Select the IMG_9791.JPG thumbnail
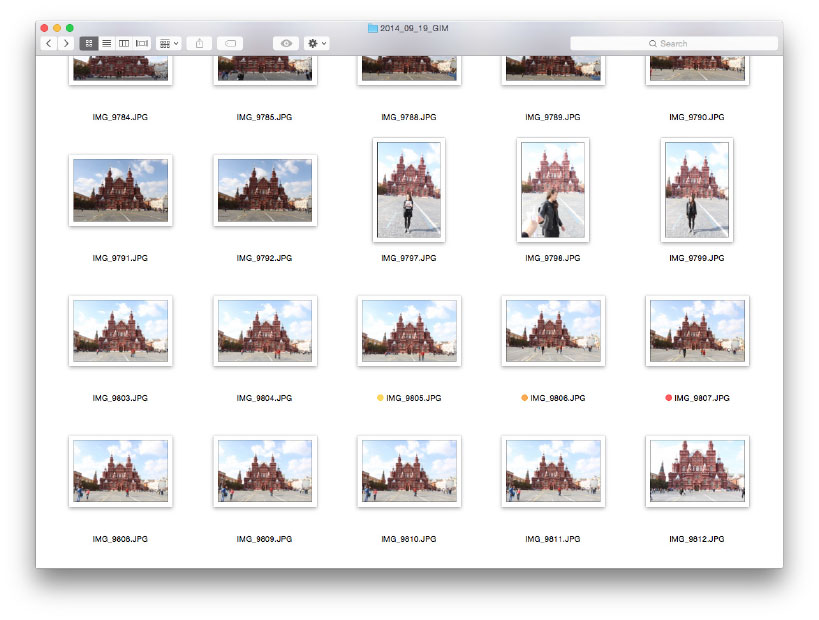The image size is (819, 620). 120,190
